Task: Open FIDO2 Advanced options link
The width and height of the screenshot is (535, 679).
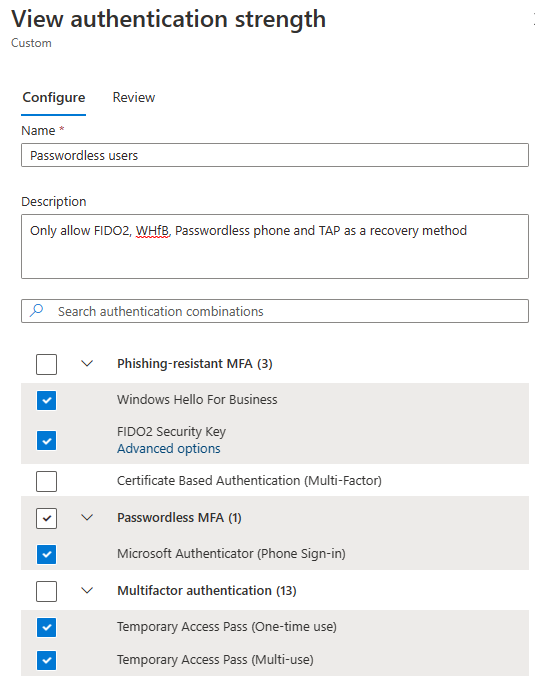Action: click(x=169, y=449)
